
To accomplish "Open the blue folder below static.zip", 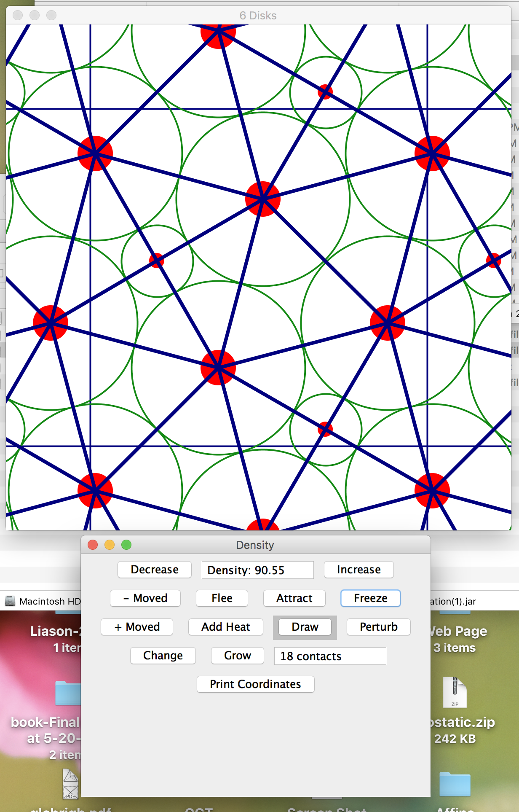I will point(455,784).
